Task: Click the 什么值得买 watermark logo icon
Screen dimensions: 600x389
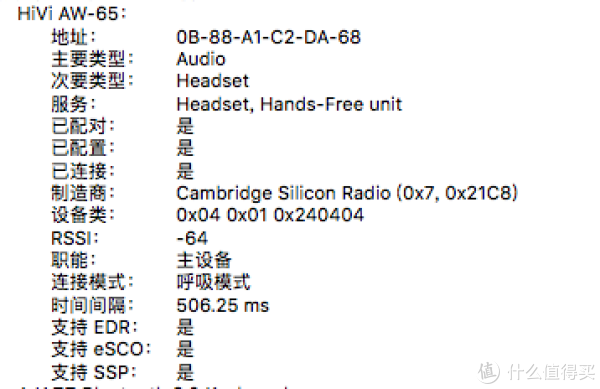Action: pyautogui.click(x=489, y=371)
